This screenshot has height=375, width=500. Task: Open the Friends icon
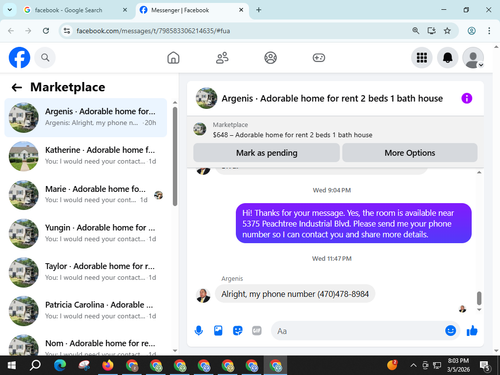click(x=222, y=58)
